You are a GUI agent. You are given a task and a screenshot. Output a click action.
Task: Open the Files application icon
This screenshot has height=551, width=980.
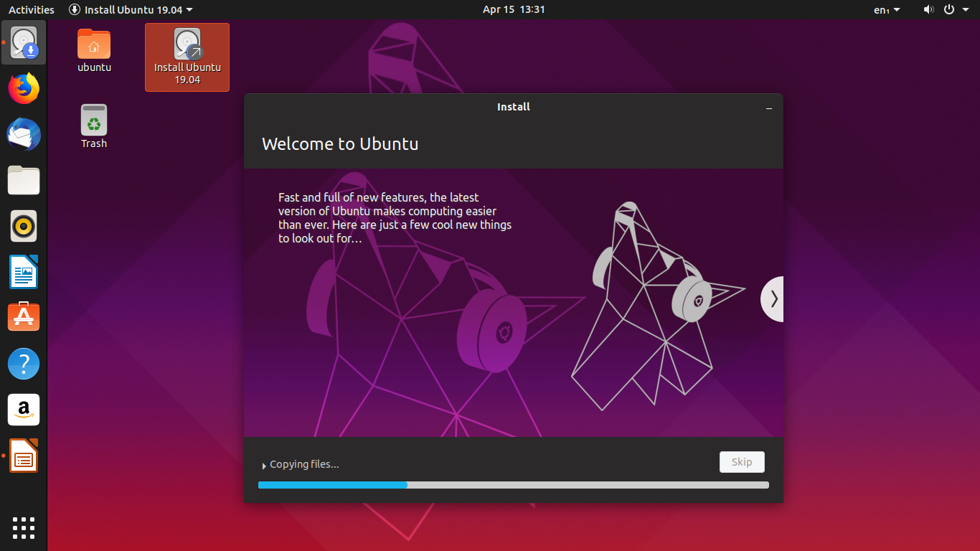[24, 180]
